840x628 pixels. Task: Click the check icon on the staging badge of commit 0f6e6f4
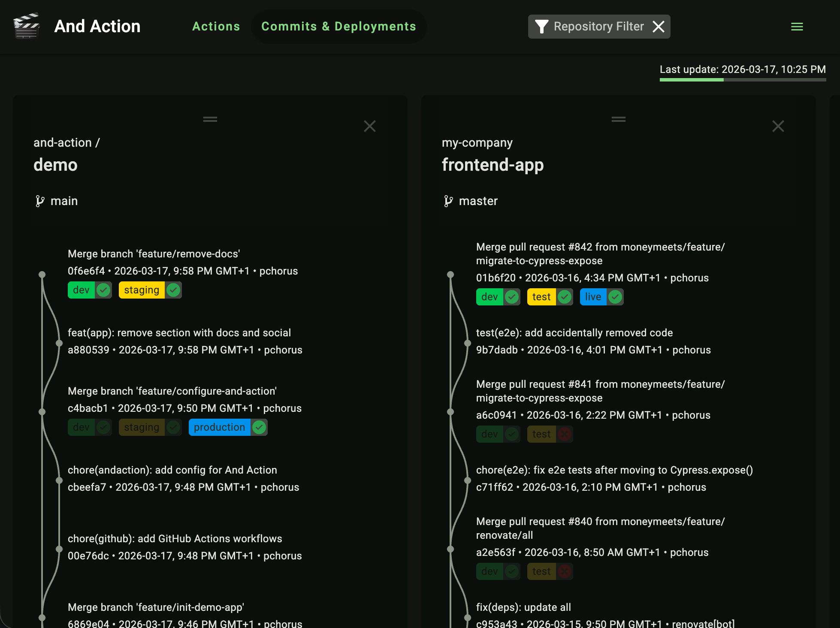coord(173,290)
